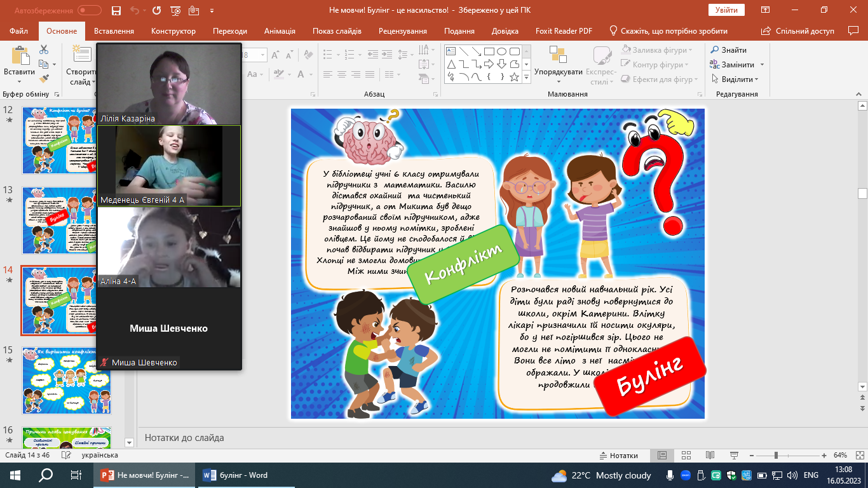This screenshot has height=488, width=868.
Task: Toggle the Нотатки notes pane
Action: pyautogui.click(x=618, y=456)
